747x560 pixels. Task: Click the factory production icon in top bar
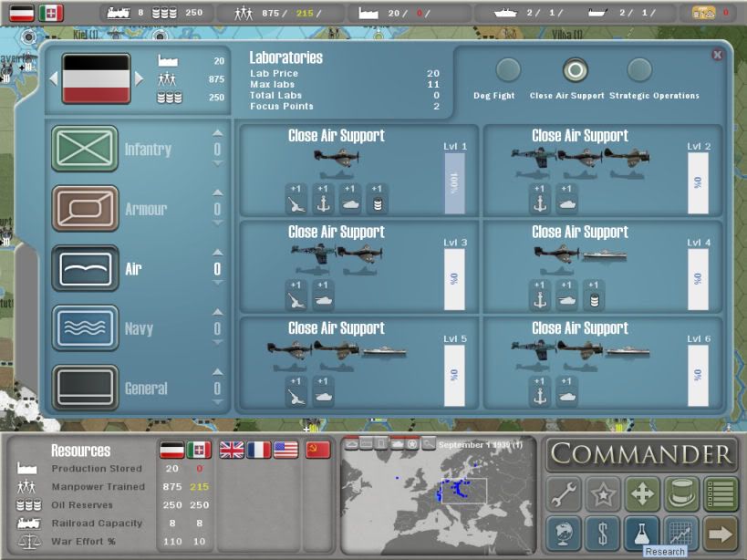[368, 13]
